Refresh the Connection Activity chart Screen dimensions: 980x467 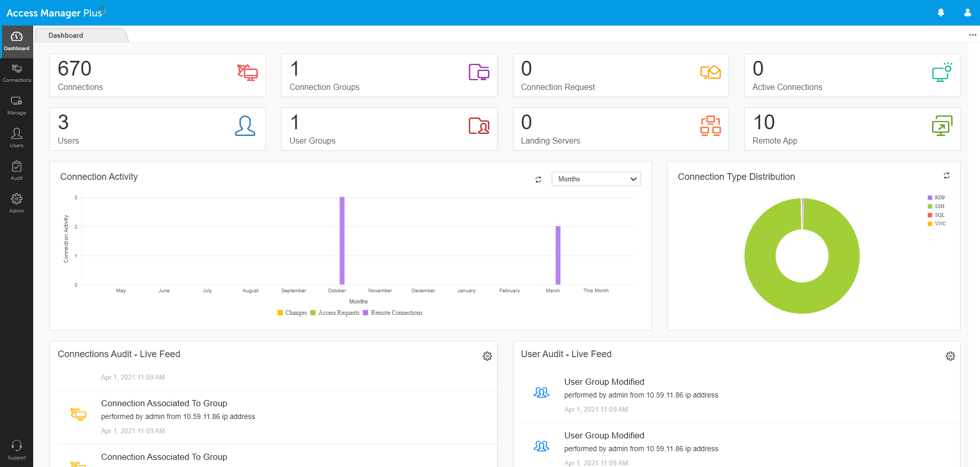click(538, 179)
